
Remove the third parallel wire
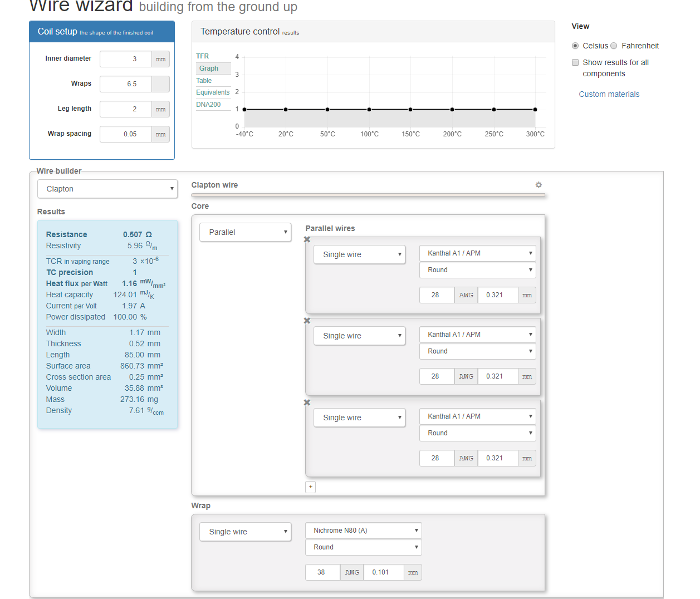tap(307, 402)
